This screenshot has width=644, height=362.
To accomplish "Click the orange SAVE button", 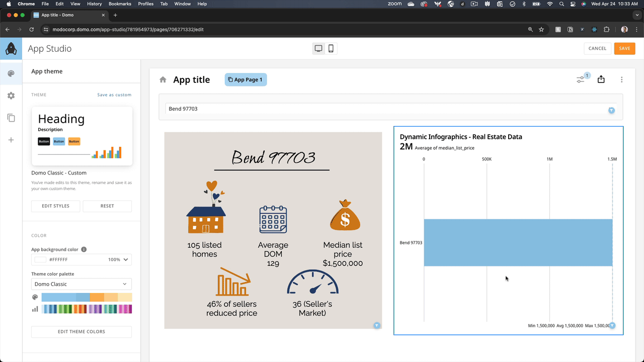I will tap(624, 48).
